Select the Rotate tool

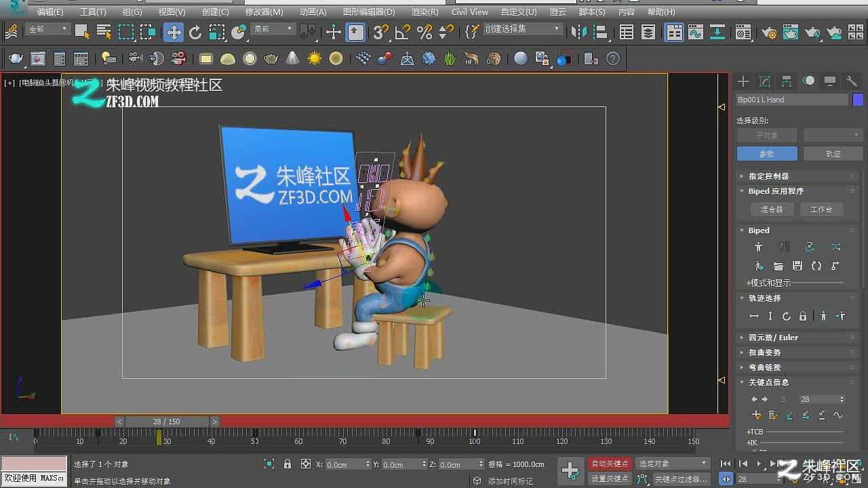click(195, 32)
